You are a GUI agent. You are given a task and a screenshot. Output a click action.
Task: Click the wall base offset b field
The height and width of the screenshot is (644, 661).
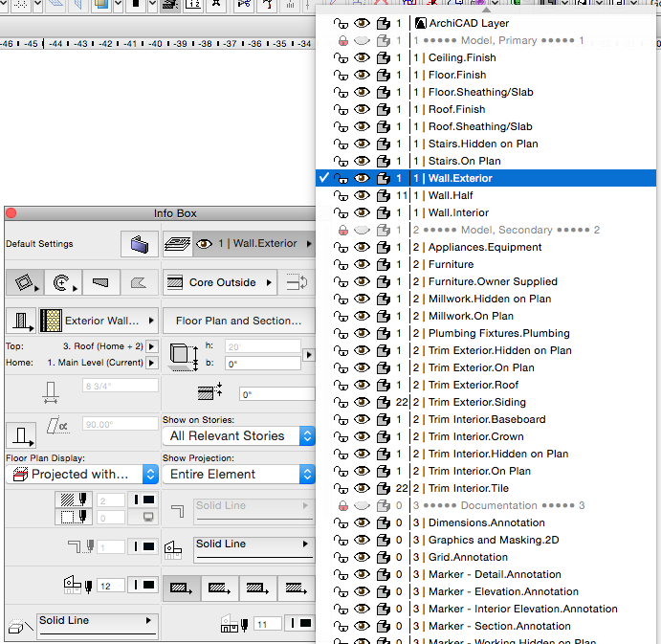(x=261, y=364)
